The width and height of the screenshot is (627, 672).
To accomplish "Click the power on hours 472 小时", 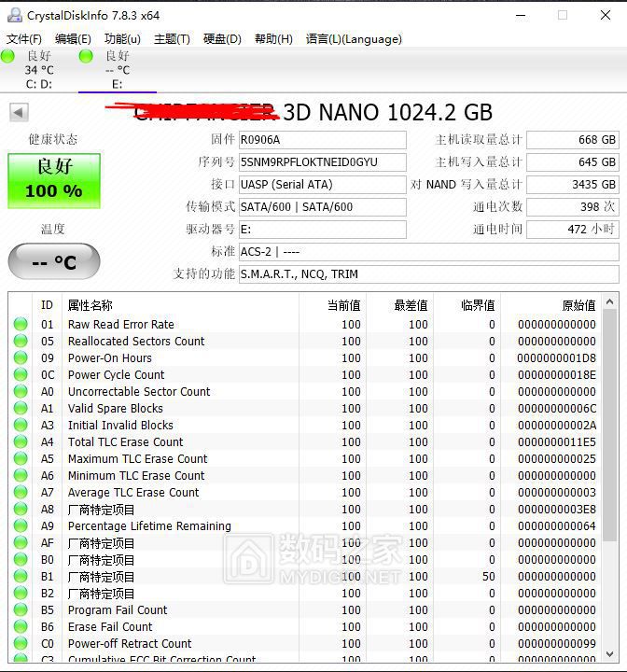I will click(573, 230).
